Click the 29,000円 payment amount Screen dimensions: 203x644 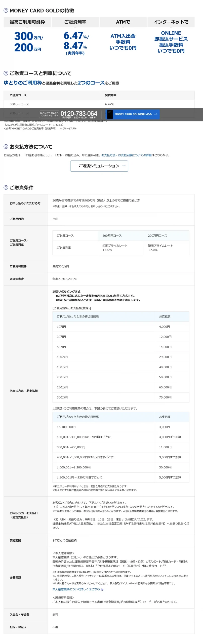(x=165, y=357)
